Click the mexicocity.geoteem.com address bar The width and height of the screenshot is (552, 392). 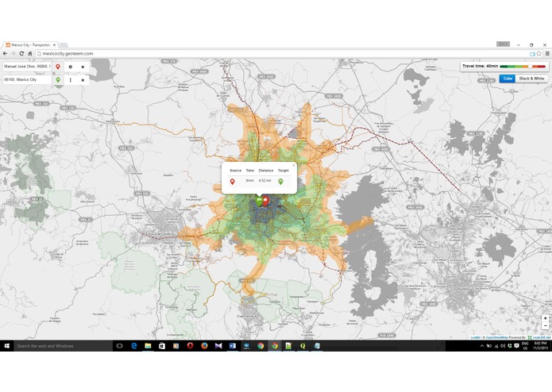pos(282,53)
